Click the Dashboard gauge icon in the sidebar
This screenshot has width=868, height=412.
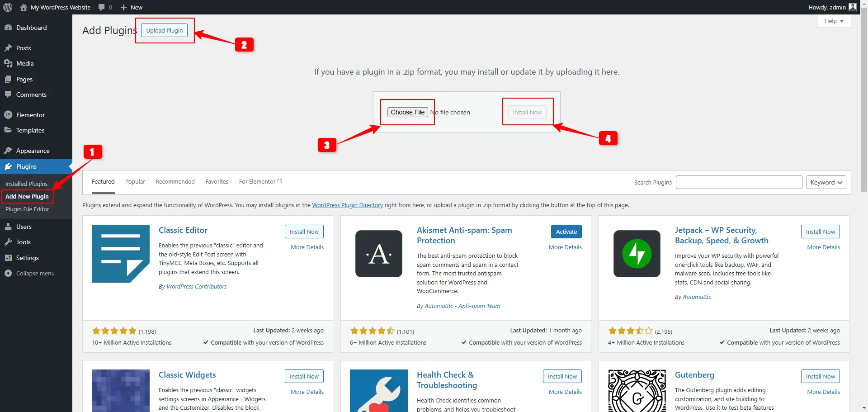(8, 28)
